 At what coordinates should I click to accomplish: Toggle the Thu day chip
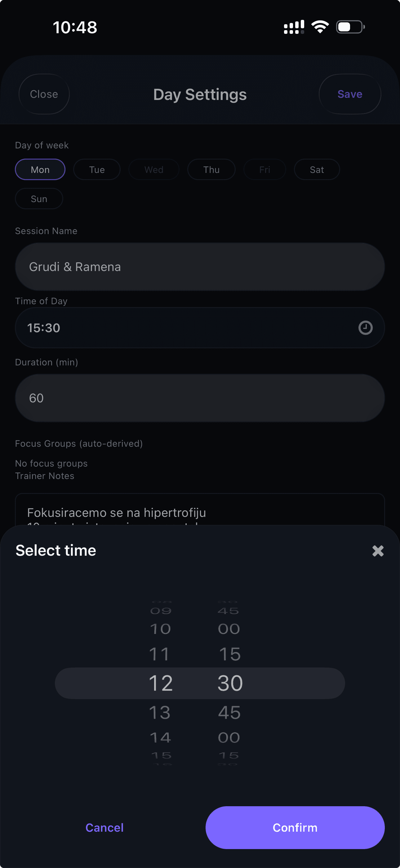tap(211, 170)
